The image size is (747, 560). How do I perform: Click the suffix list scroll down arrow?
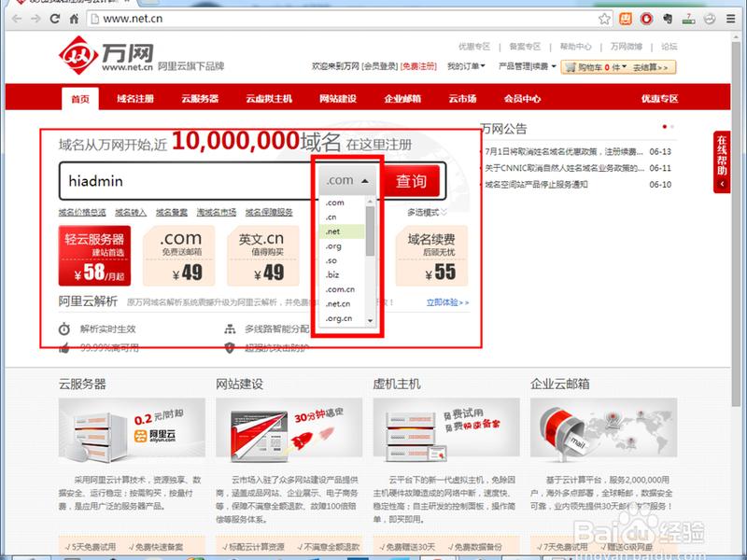[370, 321]
